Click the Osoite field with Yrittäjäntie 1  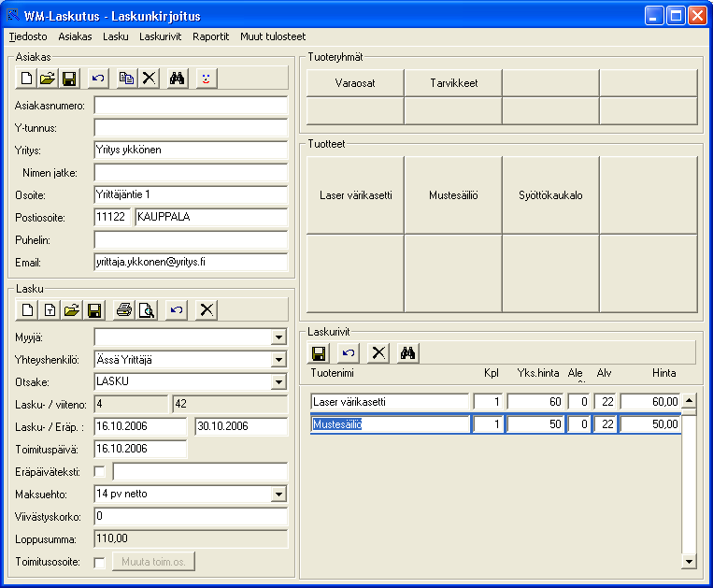[x=191, y=195]
